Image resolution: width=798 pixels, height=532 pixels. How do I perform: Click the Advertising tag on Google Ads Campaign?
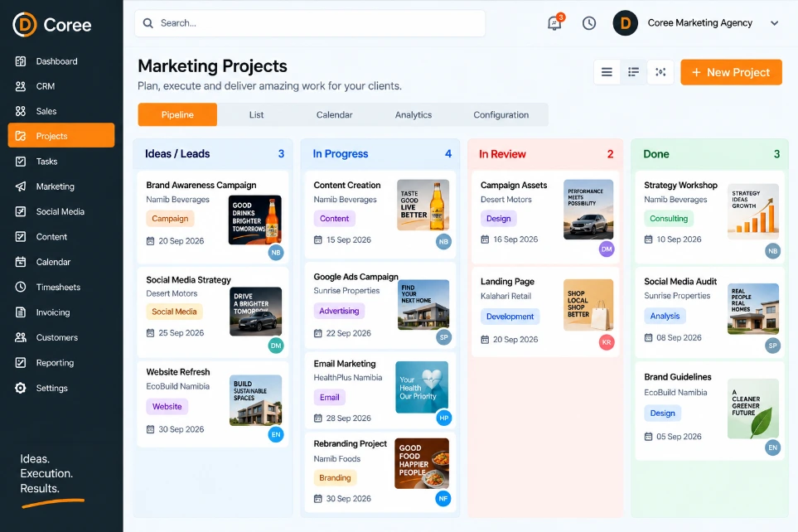point(339,311)
